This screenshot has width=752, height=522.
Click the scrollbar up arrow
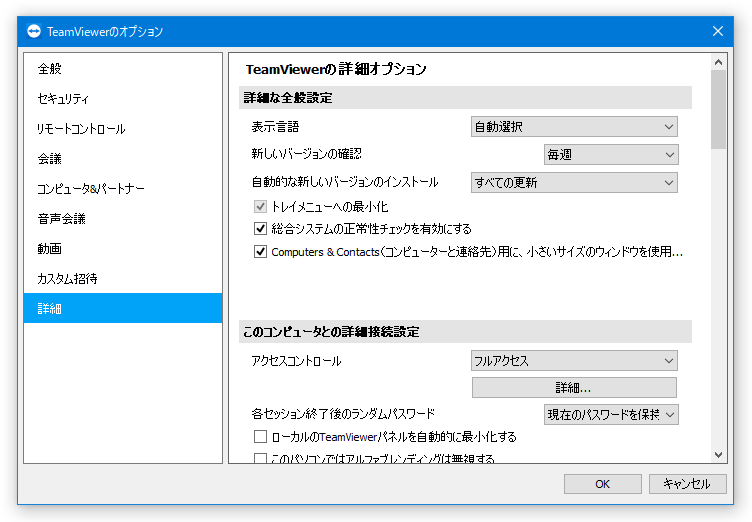pos(718,62)
